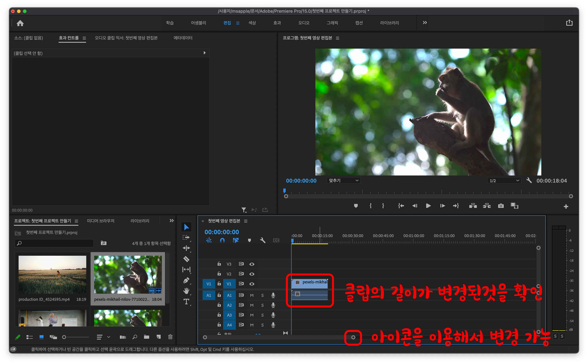Image resolution: width=588 pixels, height=364 pixels.
Task: Enable the timeline Snap magnet icon
Action: click(x=222, y=240)
